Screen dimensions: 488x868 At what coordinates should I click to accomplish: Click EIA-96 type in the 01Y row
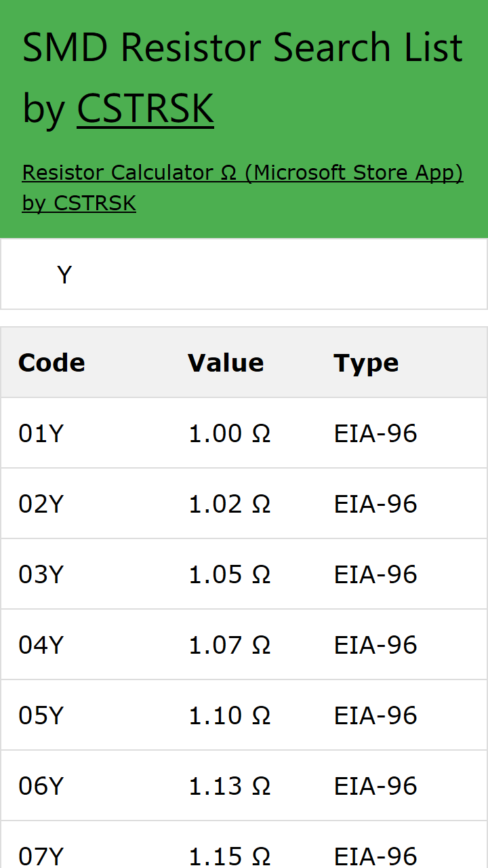375,433
